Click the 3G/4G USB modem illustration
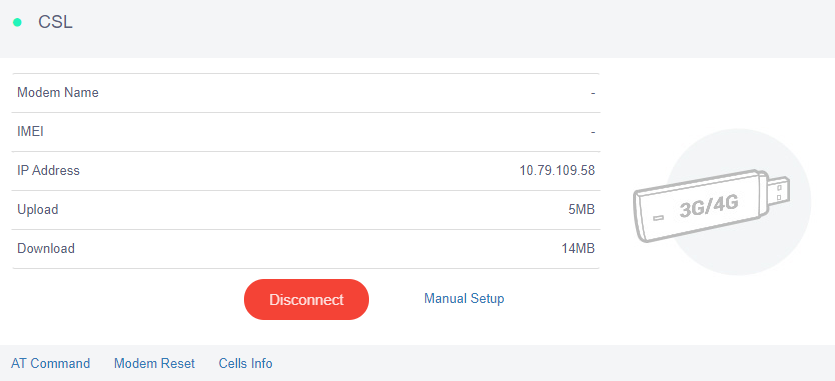 click(x=711, y=205)
